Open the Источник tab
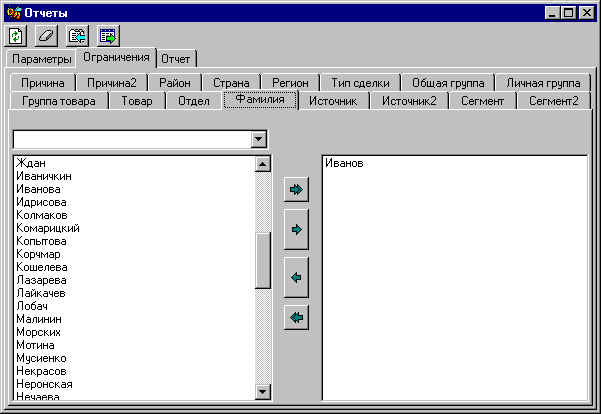Screen dimensions: 601x414 (333, 101)
